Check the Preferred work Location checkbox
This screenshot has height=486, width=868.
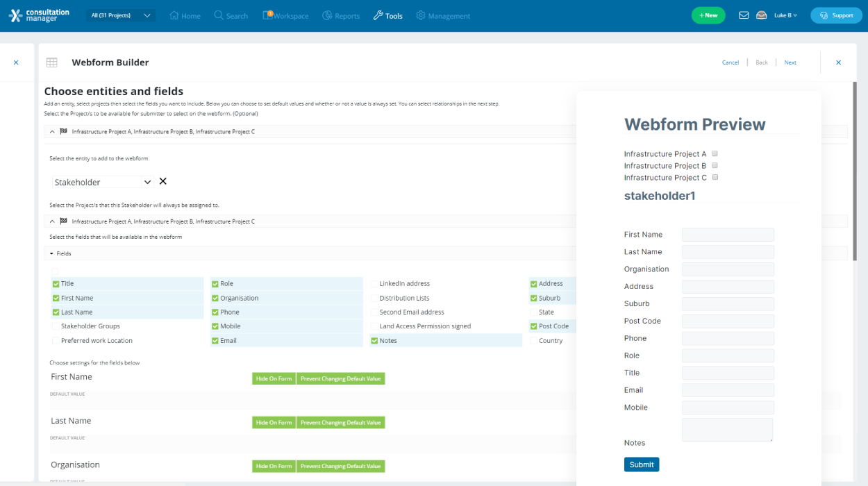[x=56, y=341]
